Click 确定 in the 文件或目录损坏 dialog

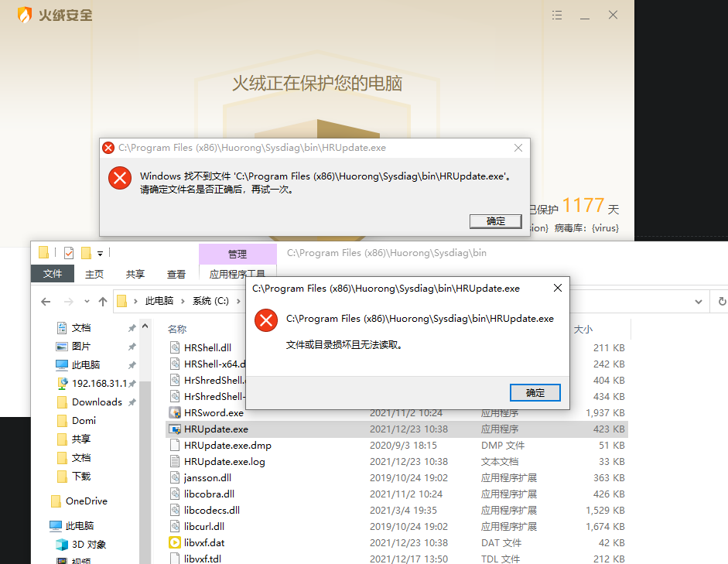[x=535, y=393]
